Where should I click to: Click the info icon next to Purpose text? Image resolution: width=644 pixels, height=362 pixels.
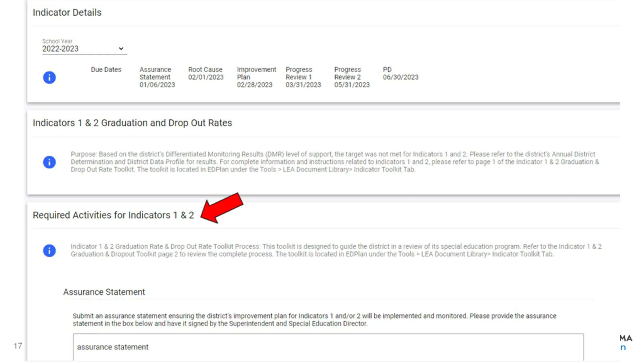point(49,162)
